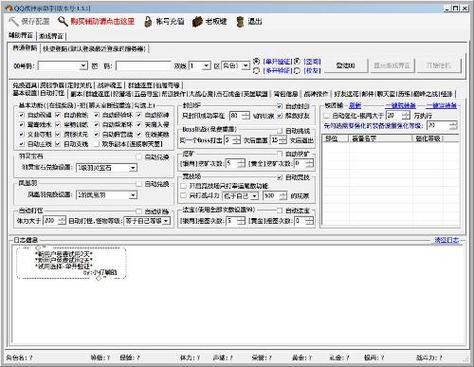This screenshot has width=474, height=367.
Task: Open the 低于自己 comparison dropdown
Action: click(240, 196)
